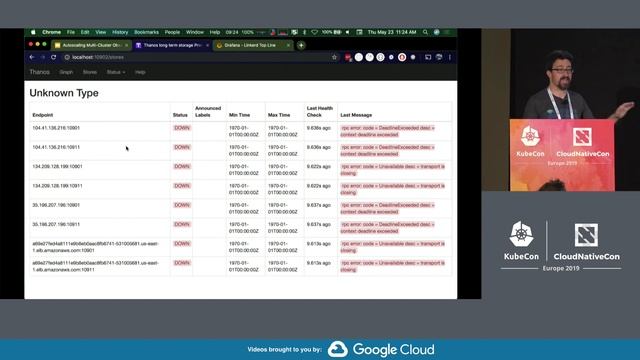Open the volume icon in menu bar

tap(348, 32)
